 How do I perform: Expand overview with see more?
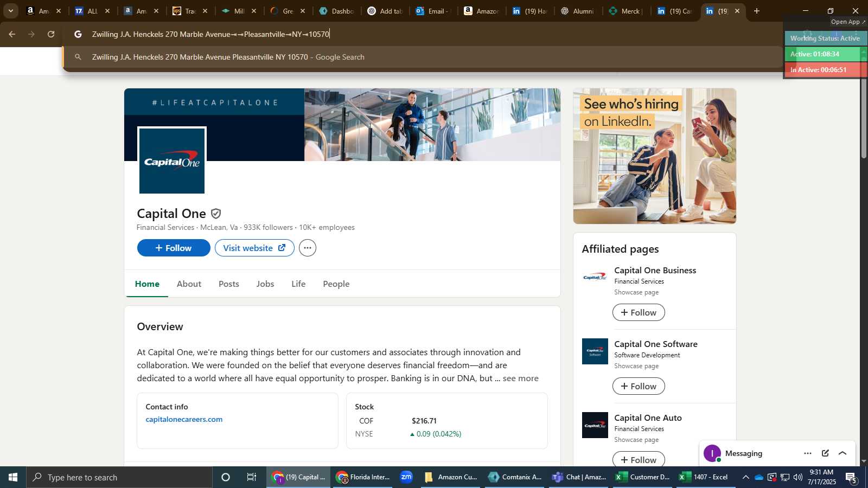pos(521,378)
